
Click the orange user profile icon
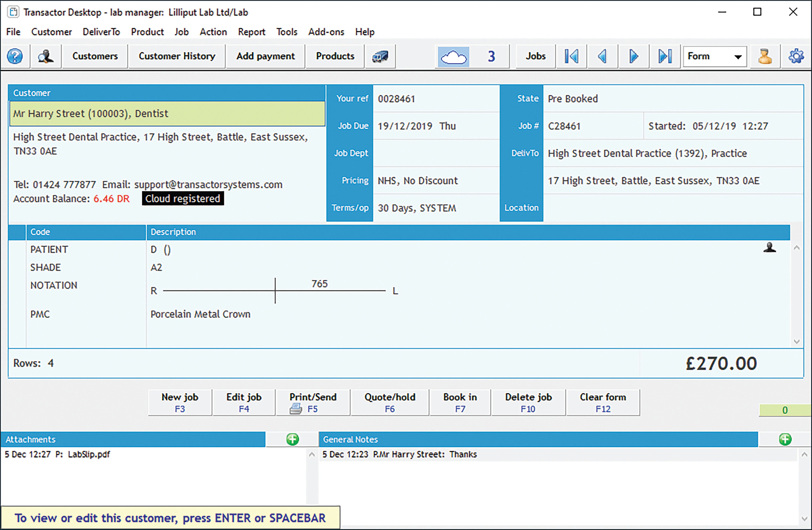pos(765,56)
